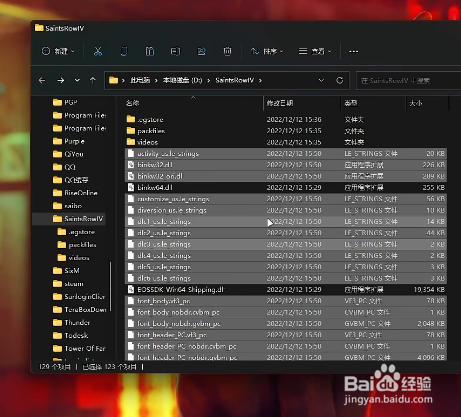The image size is (461, 417).
Task: Click the Delete trash icon
Action: pos(227,51)
